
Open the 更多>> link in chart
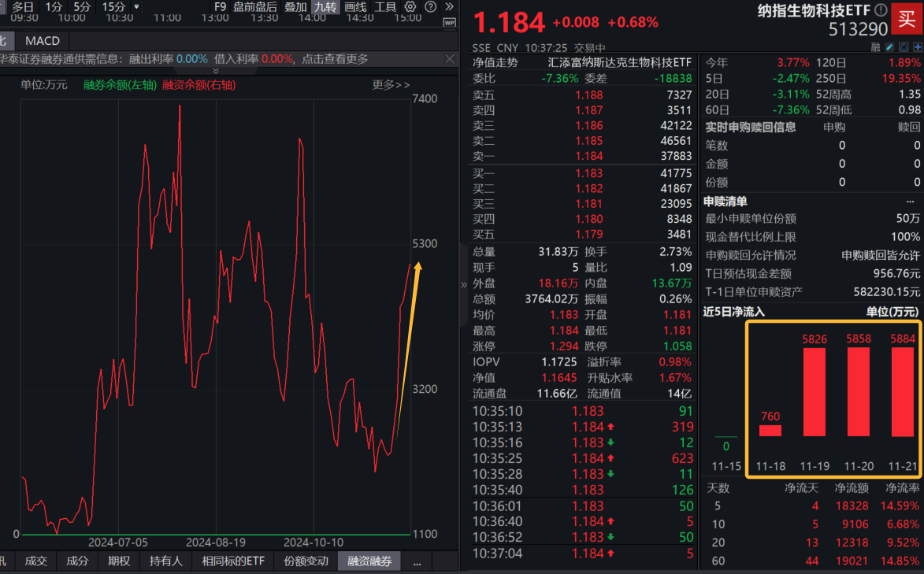click(x=391, y=85)
